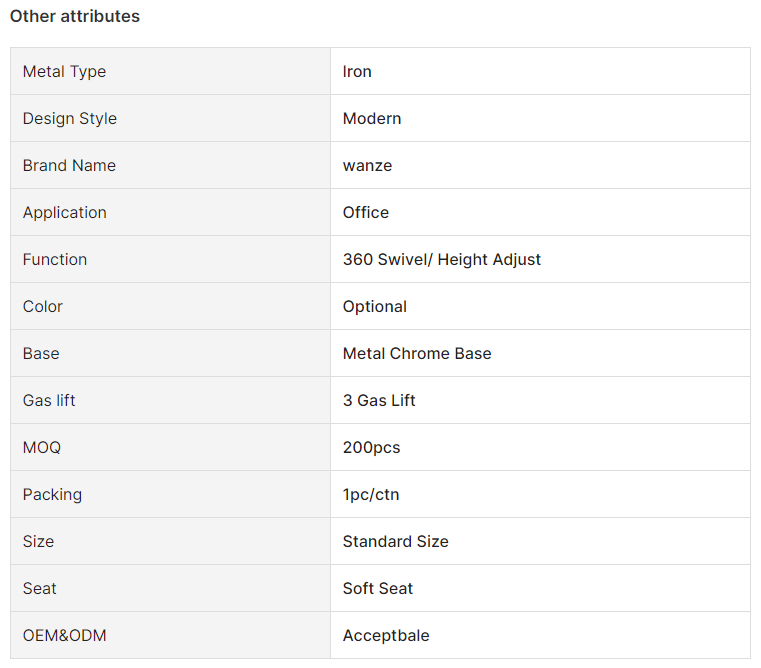Click the Modern value text
The width and height of the screenshot is (761, 668).
click(372, 118)
